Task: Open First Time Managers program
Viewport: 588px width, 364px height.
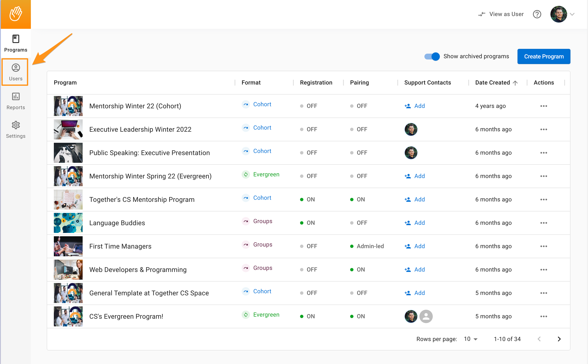Action: pyautogui.click(x=120, y=246)
